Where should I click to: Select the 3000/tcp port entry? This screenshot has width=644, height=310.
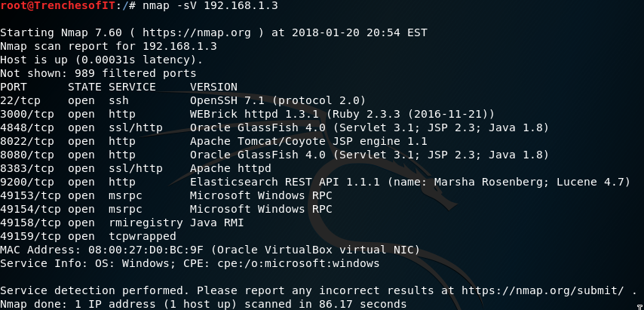(26, 114)
